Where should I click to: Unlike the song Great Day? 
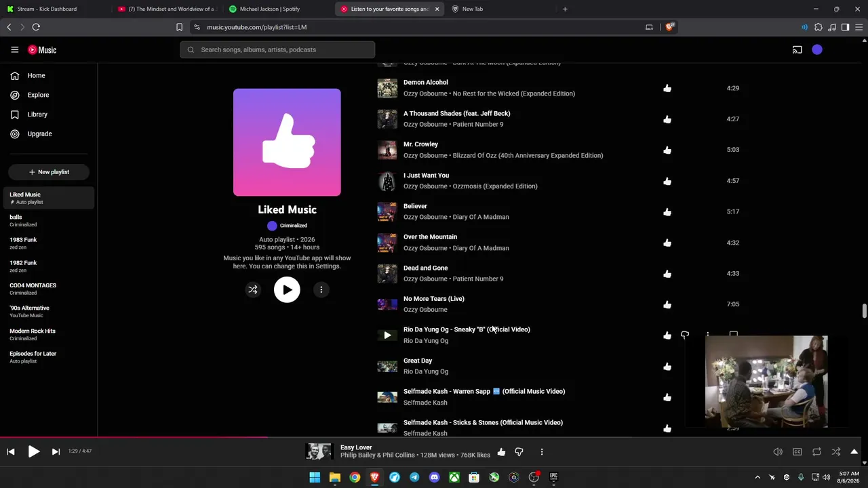pyautogui.click(x=667, y=367)
